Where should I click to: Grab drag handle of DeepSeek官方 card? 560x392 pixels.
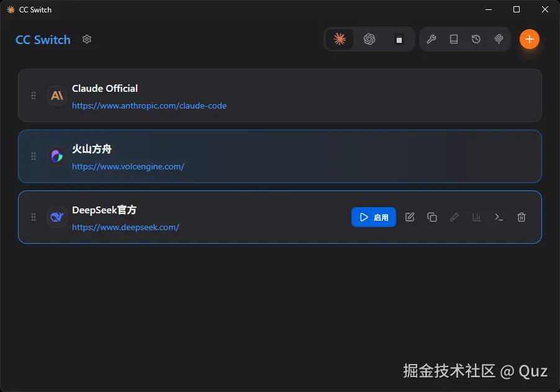point(33,217)
